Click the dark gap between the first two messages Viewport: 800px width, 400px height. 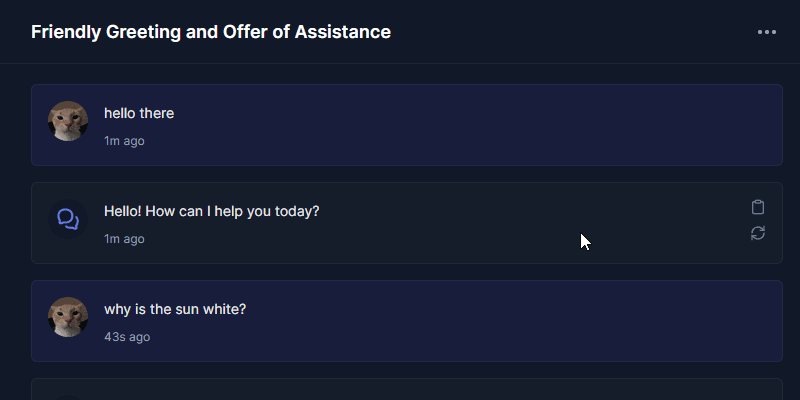click(x=407, y=174)
